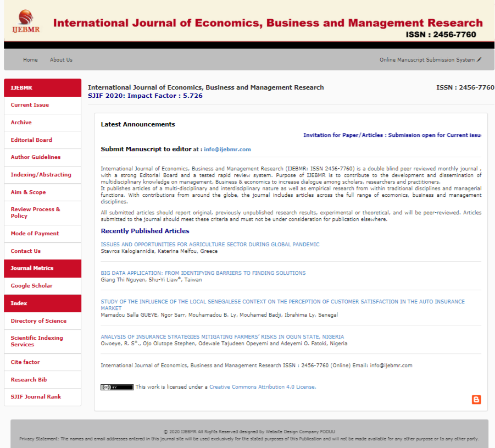
Task: Show Review Process & Policy
Action: click(35, 213)
